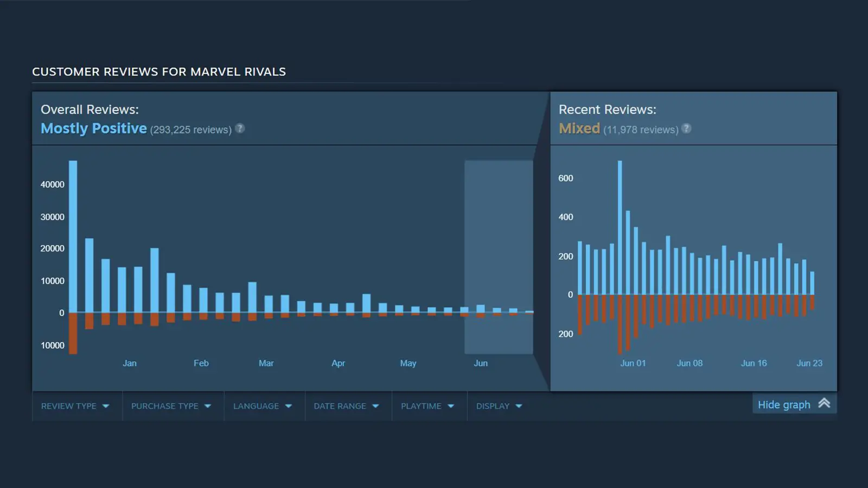Click the Mostly Positive overall rating
This screenshot has height=488, width=868.
(94, 129)
